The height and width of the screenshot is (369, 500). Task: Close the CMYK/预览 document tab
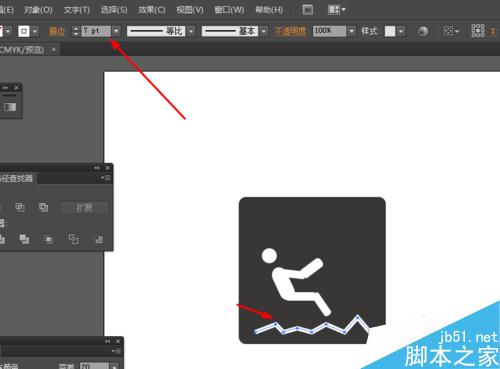(x=54, y=49)
